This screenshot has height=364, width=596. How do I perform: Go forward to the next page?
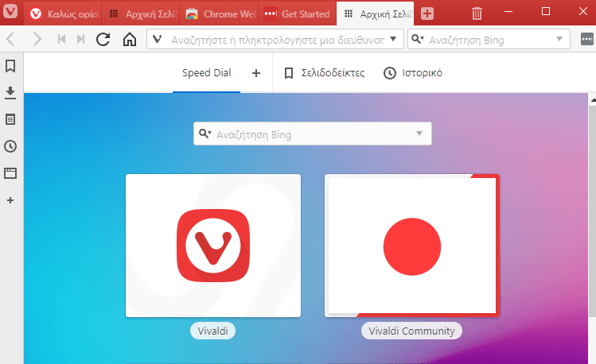tap(37, 39)
